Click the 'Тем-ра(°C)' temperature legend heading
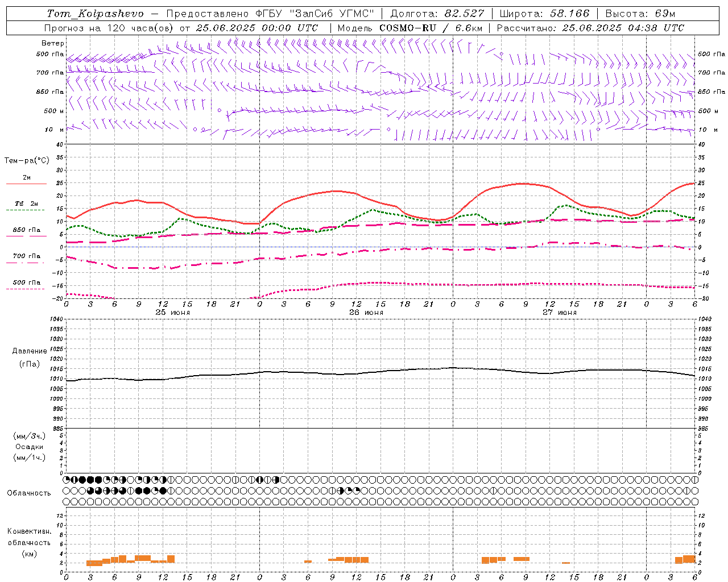The width and height of the screenshot is (728, 582). pos(27,161)
